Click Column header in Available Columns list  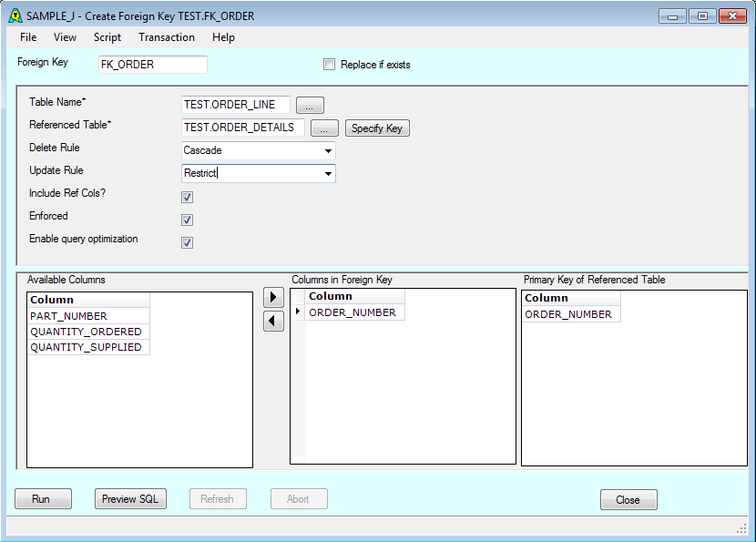pos(88,300)
